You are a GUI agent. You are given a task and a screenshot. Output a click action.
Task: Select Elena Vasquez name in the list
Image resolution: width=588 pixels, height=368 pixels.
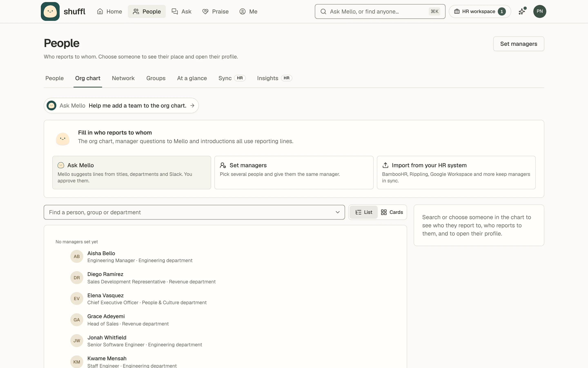point(105,295)
